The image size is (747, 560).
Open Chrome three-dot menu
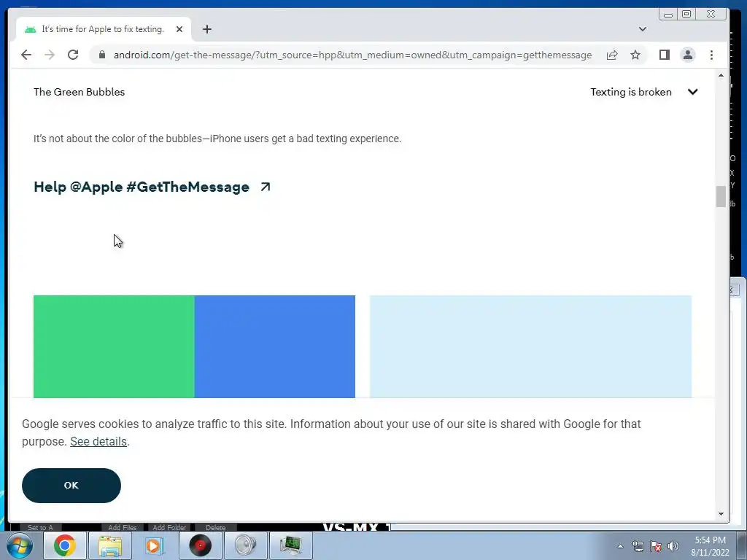[712, 55]
